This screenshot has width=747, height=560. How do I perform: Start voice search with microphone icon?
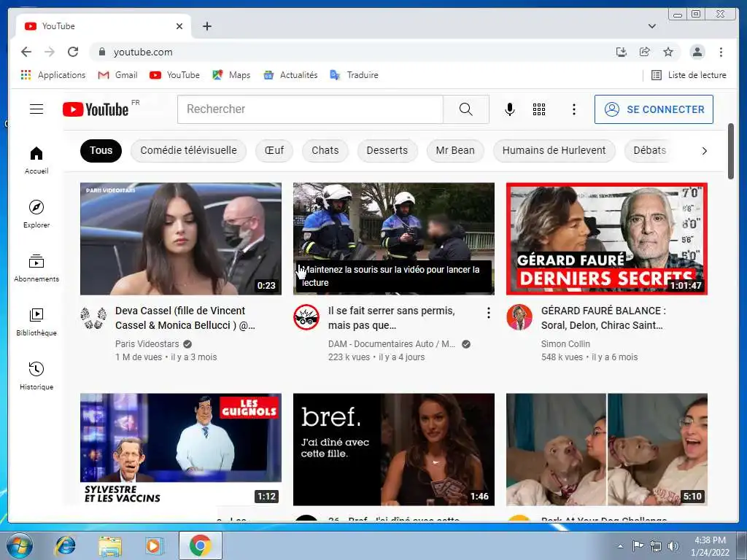[x=509, y=109]
